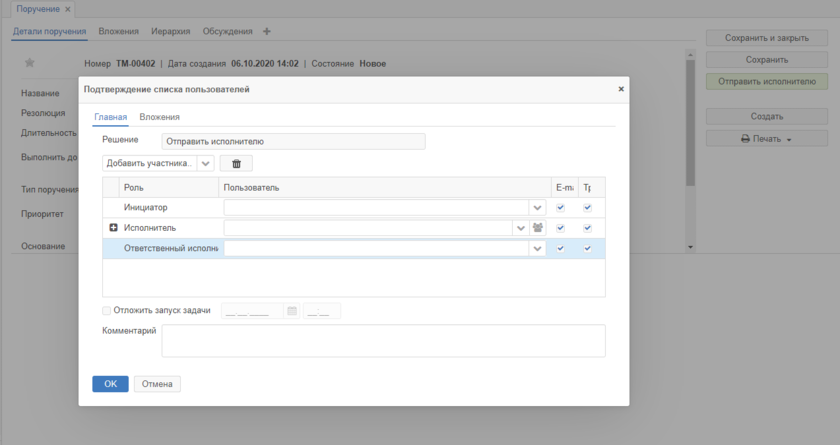The image size is (840, 445).
Task: Expand the Исполнитель row plus icon
Action: tap(113, 228)
